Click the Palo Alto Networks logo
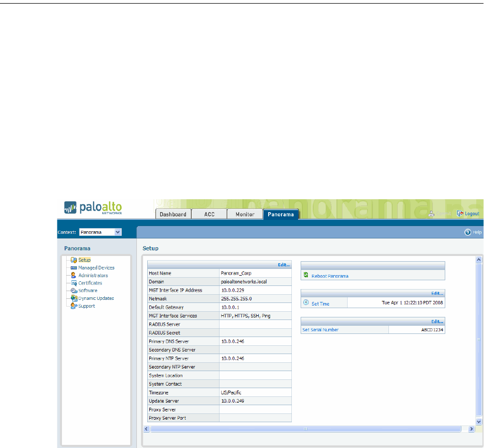This screenshot has height=448, width=484. point(93,207)
